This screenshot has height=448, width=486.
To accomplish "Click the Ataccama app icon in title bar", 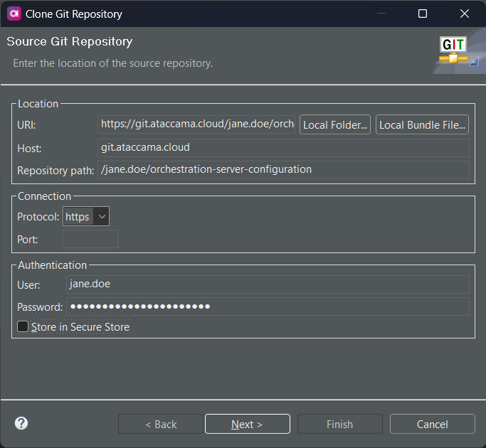I will coord(13,14).
